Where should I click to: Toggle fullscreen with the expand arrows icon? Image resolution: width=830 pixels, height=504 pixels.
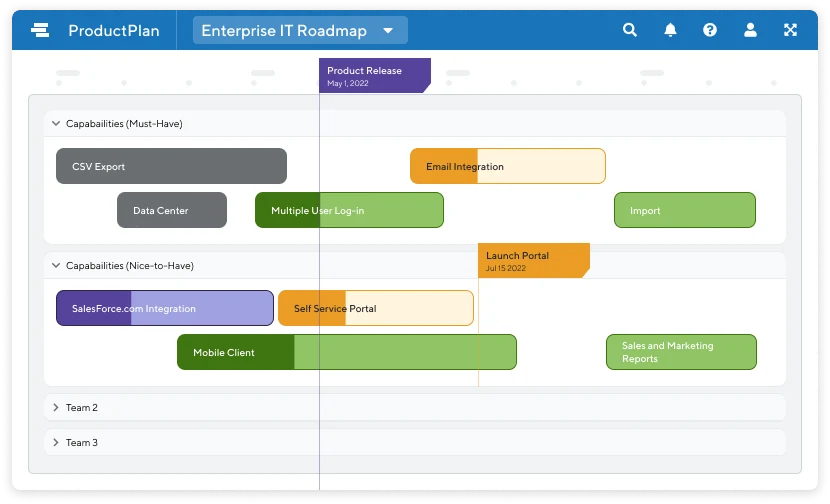pyautogui.click(x=790, y=30)
